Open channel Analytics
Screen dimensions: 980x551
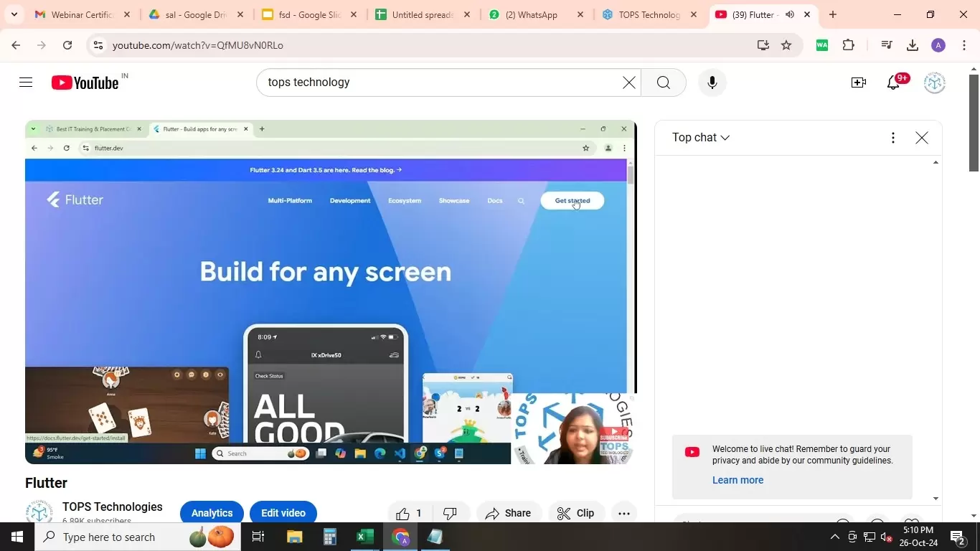click(212, 513)
